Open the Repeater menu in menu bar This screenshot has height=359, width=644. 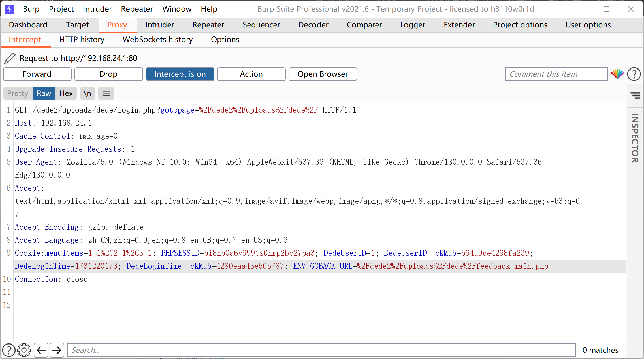pyautogui.click(x=137, y=9)
